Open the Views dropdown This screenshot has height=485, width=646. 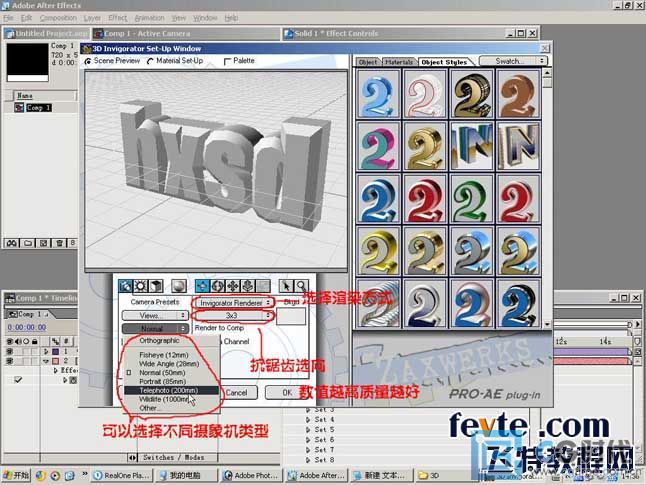(155, 316)
